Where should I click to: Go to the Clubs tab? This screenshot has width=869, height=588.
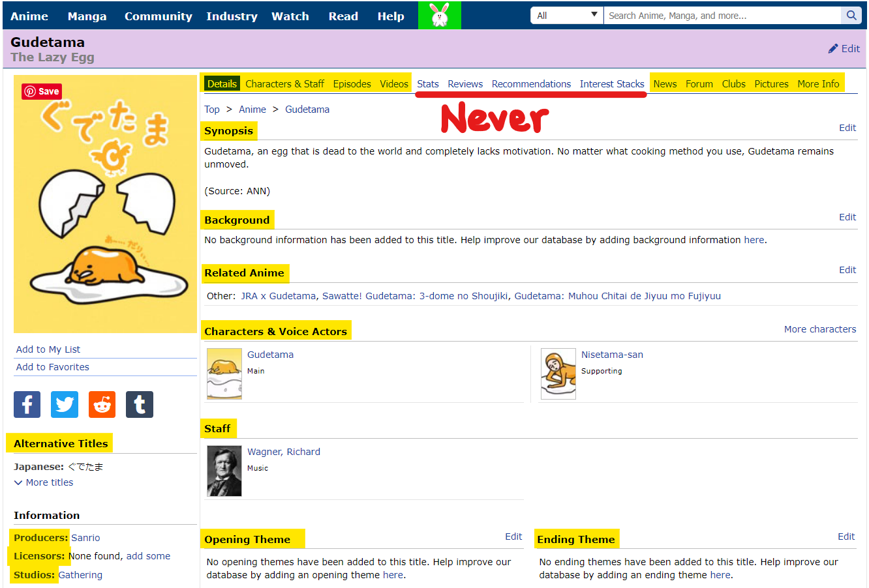(x=733, y=83)
